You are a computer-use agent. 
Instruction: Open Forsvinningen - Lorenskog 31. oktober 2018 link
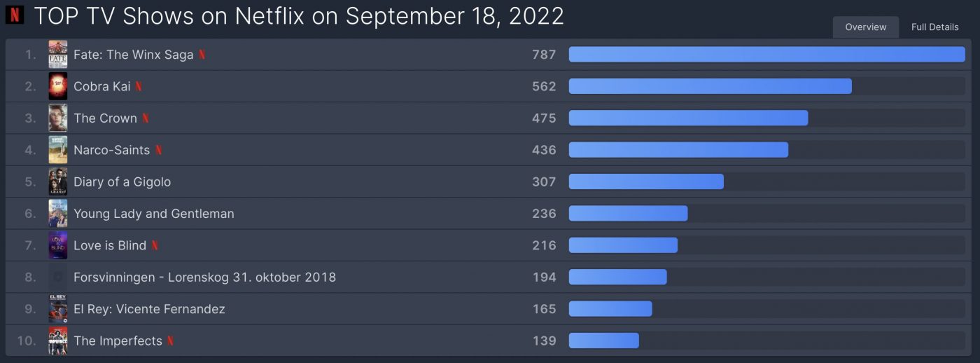[x=204, y=278]
